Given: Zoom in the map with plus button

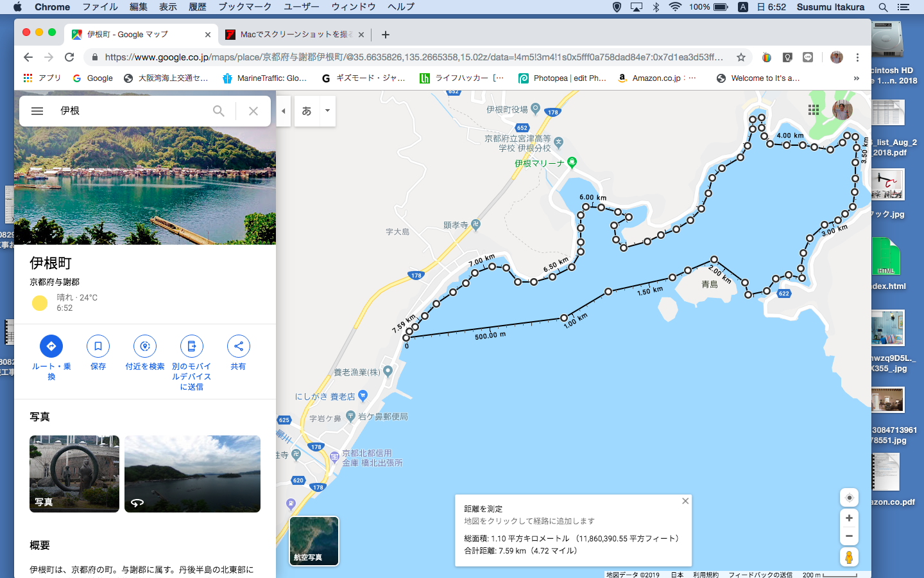Looking at the screenshot, I should click(x=849, y=518).
